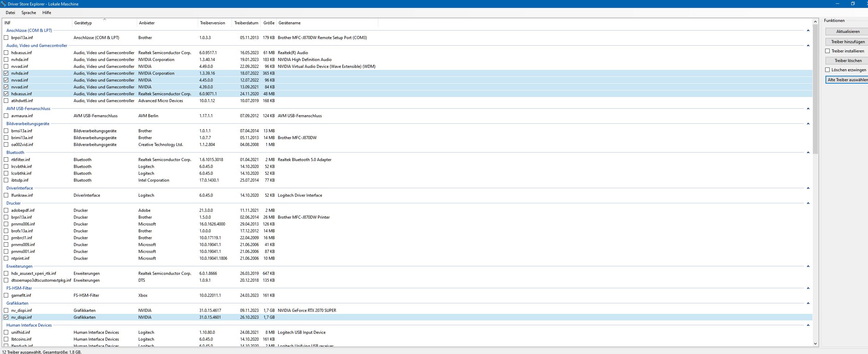Sort by the Größe column header
The image size is (868, 354).
click(269, 23)
